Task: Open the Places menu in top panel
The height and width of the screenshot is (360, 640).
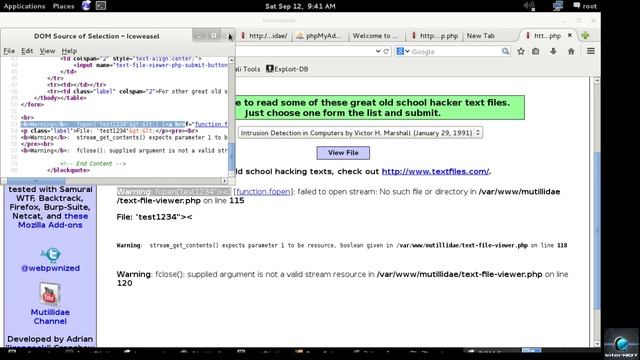Action: [x=63, y=6]
